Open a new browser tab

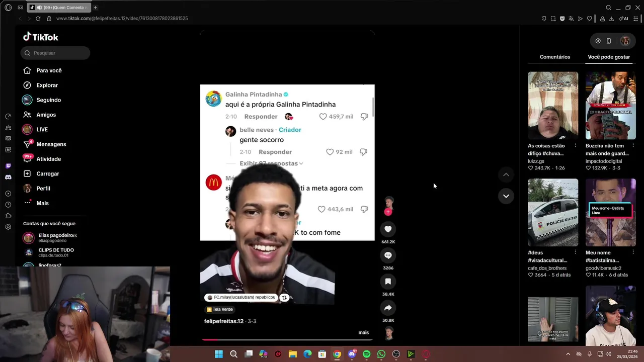coord(96,8)
